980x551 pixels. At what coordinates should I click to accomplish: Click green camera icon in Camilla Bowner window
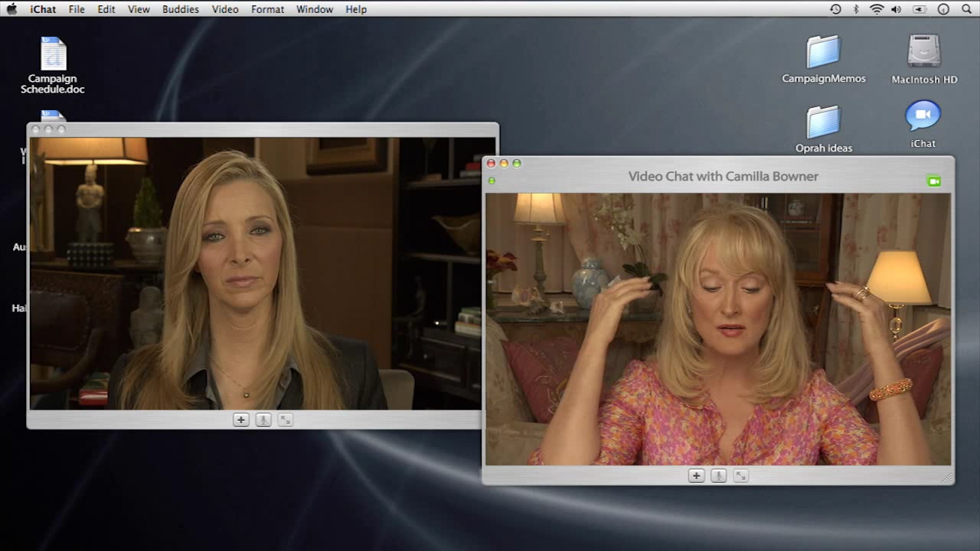tap(934, 181)
